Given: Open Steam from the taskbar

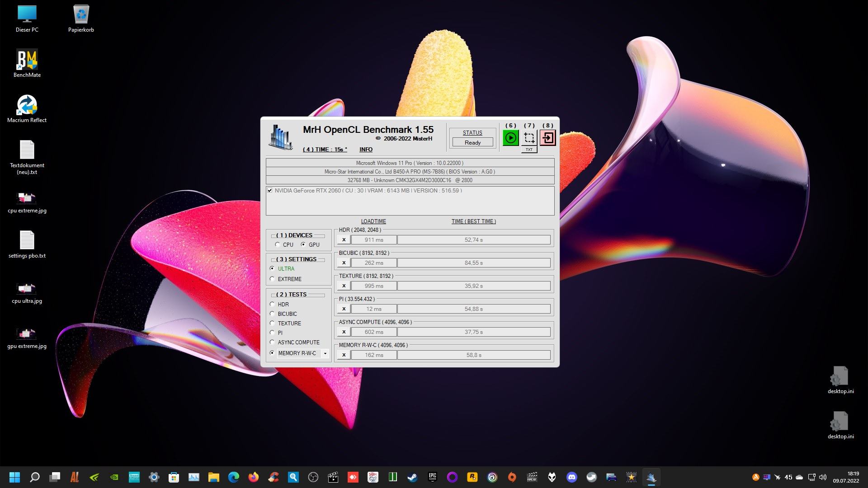Looking at the screenshot, I should [x=412, y=477].
